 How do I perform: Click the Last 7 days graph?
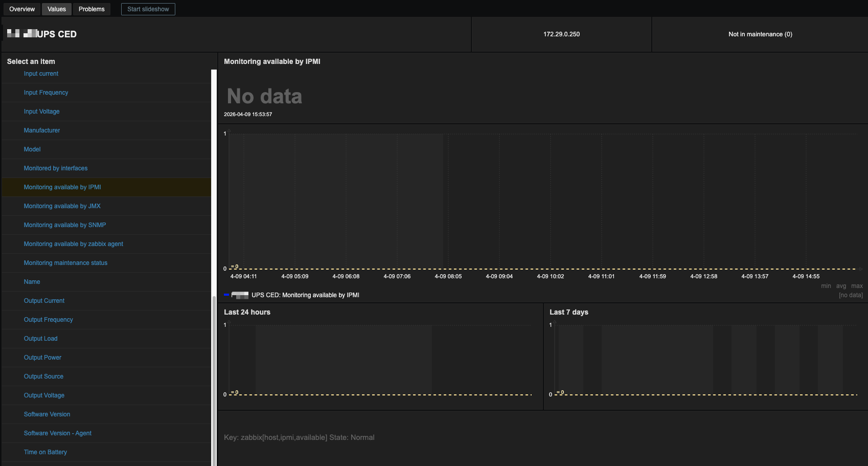point(705,360)
